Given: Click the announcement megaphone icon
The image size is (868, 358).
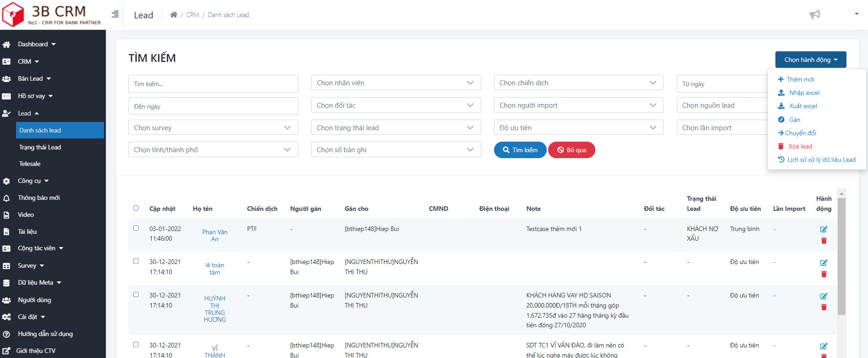Looking at the screenshot, I should click(x=814, y=15).
